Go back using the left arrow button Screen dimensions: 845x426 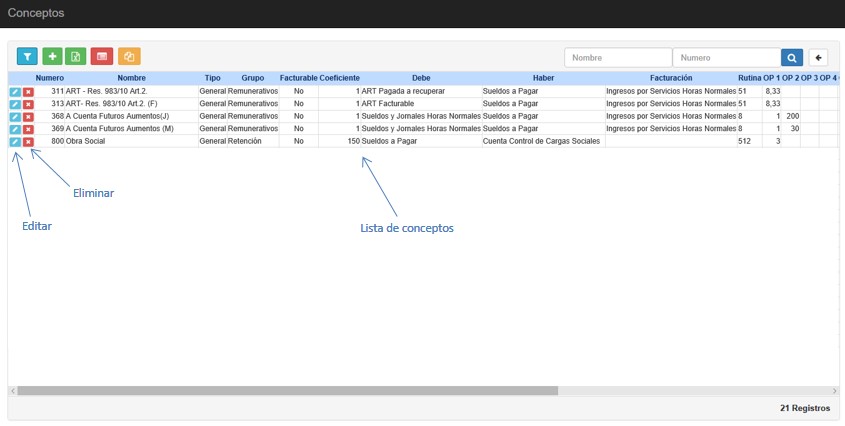click(818, 58)
